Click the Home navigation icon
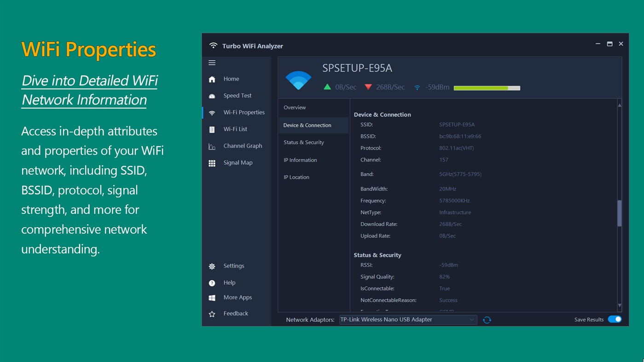 point(212,79)
